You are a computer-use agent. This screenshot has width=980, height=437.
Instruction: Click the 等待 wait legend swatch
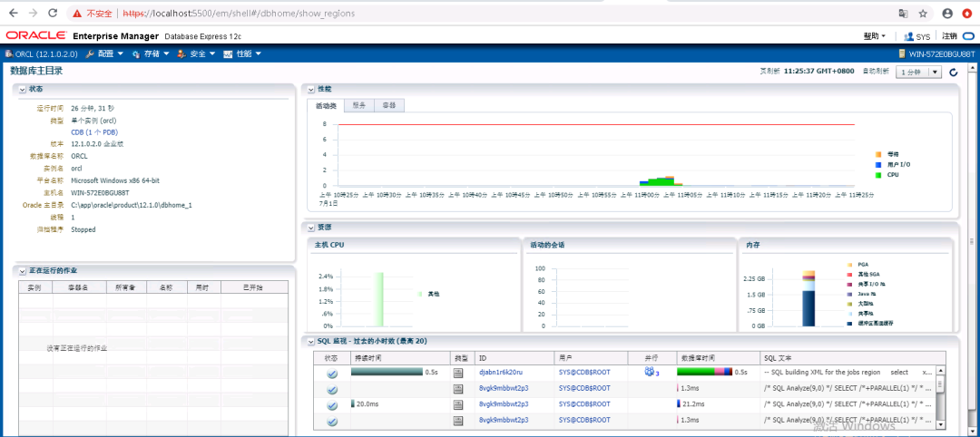click(878, 153)
